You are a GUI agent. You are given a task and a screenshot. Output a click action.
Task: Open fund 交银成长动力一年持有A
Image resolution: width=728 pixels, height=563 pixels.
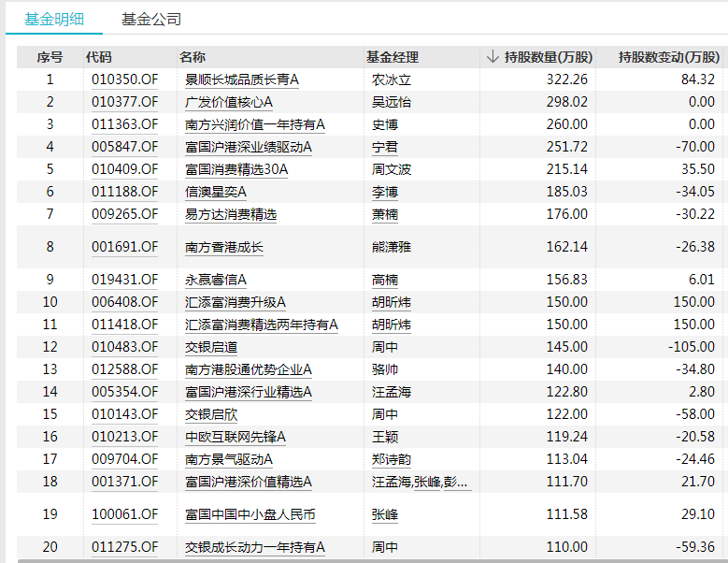tap(254, 547)
